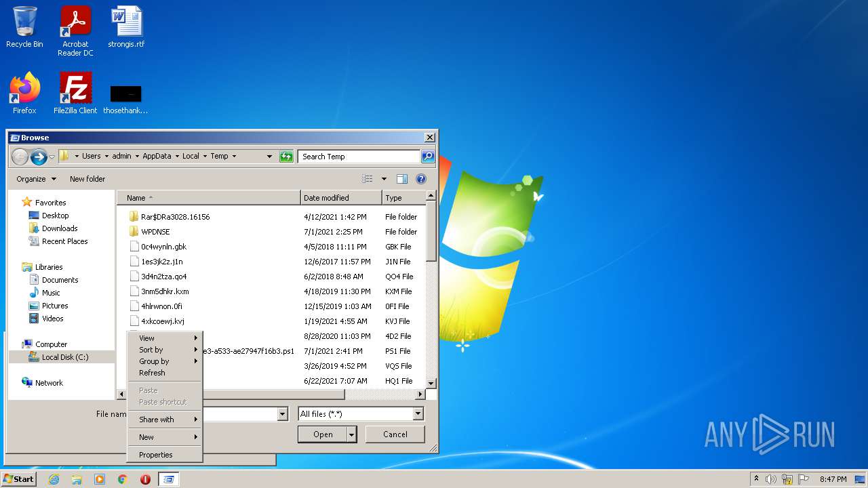Show hidden tray icons arrow
868x488 pixels.
757,479
